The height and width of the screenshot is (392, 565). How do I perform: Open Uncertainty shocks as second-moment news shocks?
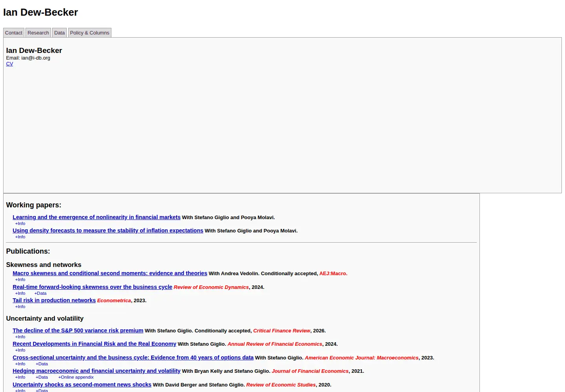(82, 385)
